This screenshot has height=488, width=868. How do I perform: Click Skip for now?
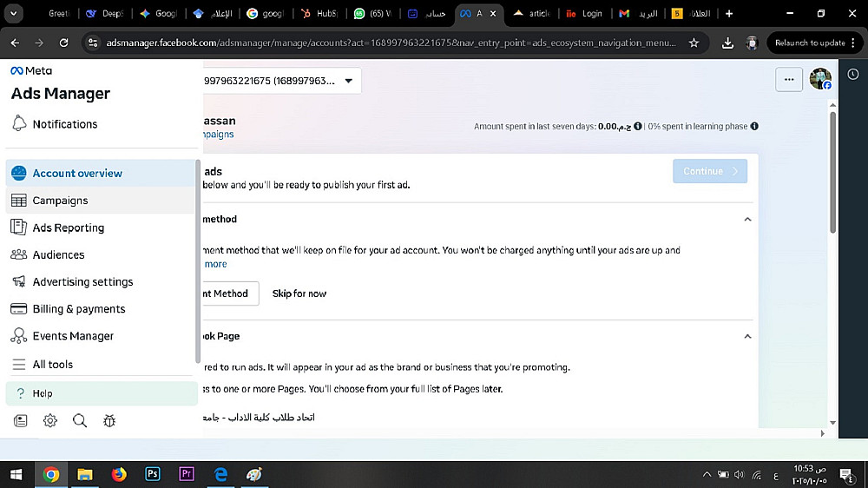(x=299, y=293)
